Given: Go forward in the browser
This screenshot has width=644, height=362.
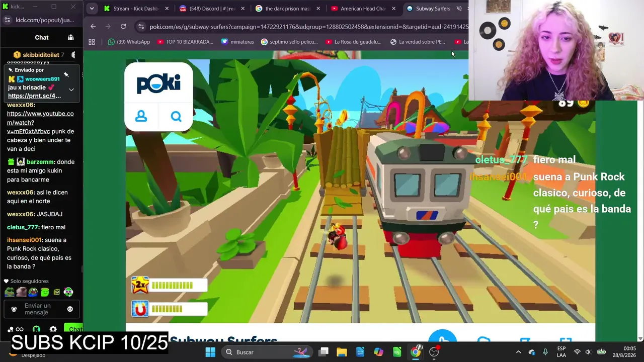Looking at the screenshot, I should coord(108,26).
